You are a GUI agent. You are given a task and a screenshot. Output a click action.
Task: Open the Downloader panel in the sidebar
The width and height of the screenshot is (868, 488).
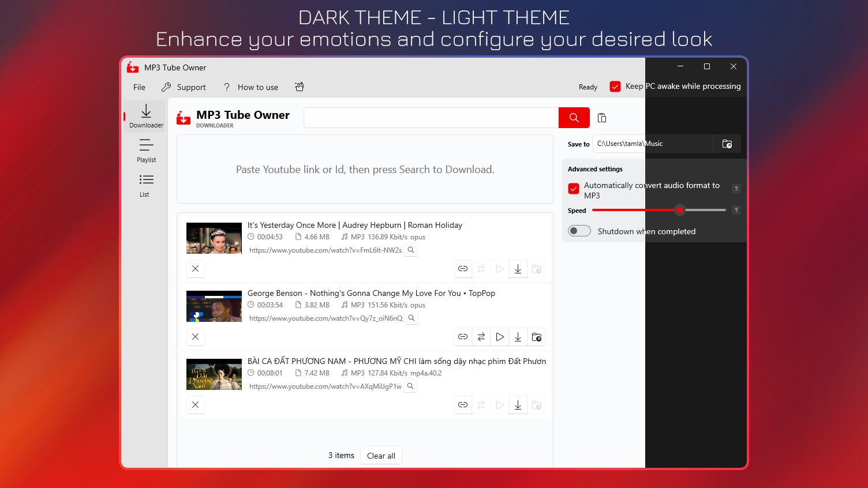[145, 115]
